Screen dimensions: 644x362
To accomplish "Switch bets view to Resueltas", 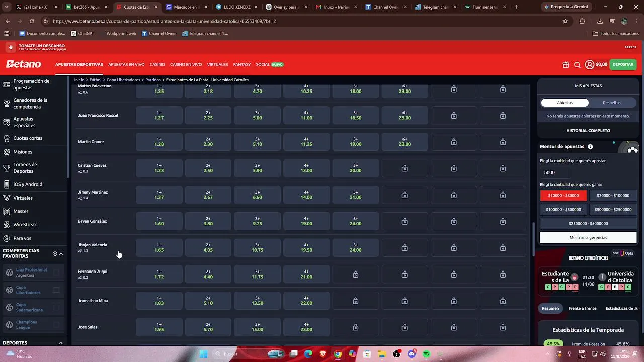I will tap(611, 103).
